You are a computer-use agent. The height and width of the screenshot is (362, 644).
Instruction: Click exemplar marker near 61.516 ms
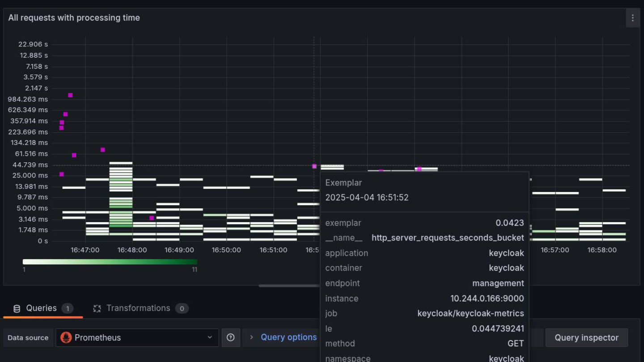74,155
